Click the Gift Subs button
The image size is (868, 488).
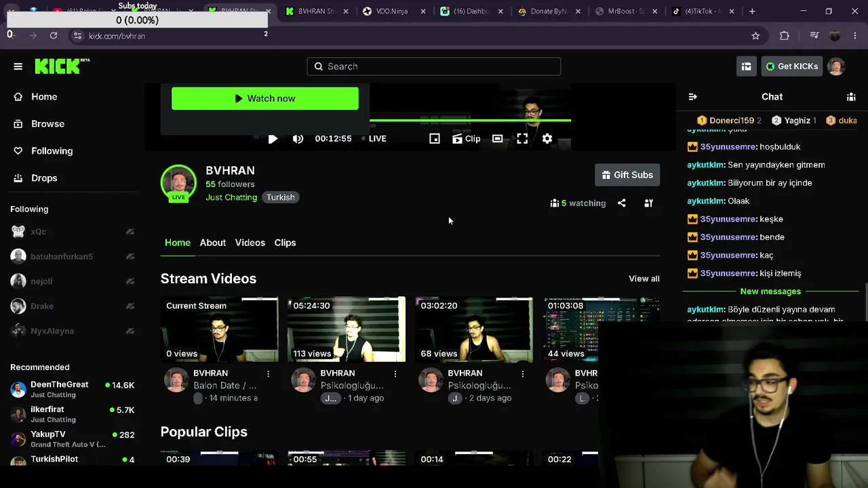627,175
